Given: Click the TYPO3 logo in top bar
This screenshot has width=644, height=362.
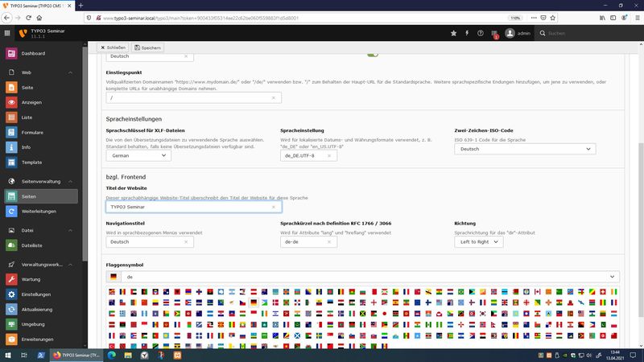Looking at the screenshot, I should (x=23, y=33).
